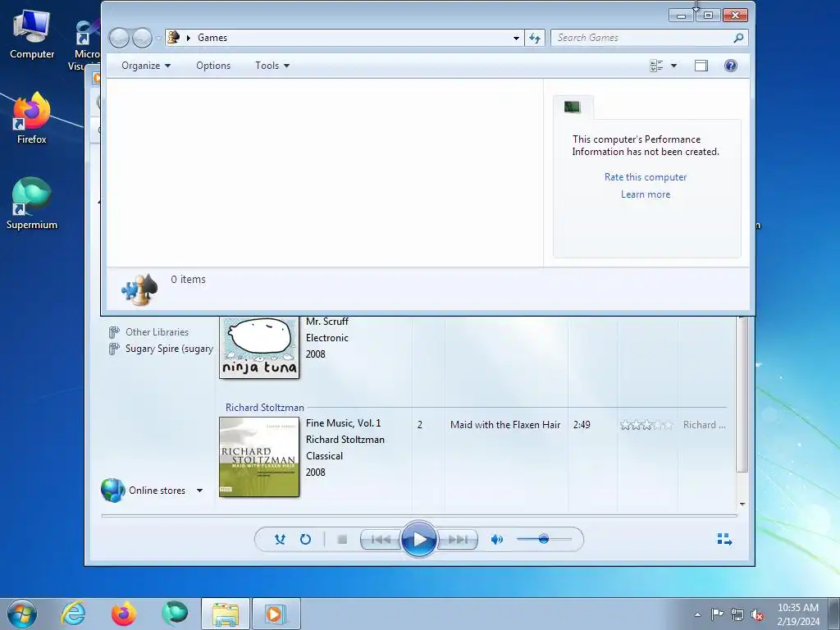Screen dimensions: 840x630
Task: Refresh the Games folder
Action: click(535, 38)
